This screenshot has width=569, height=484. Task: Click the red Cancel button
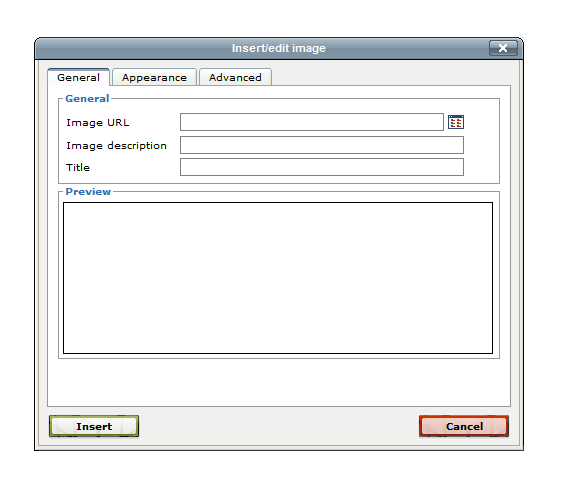[x=464, y=426]
